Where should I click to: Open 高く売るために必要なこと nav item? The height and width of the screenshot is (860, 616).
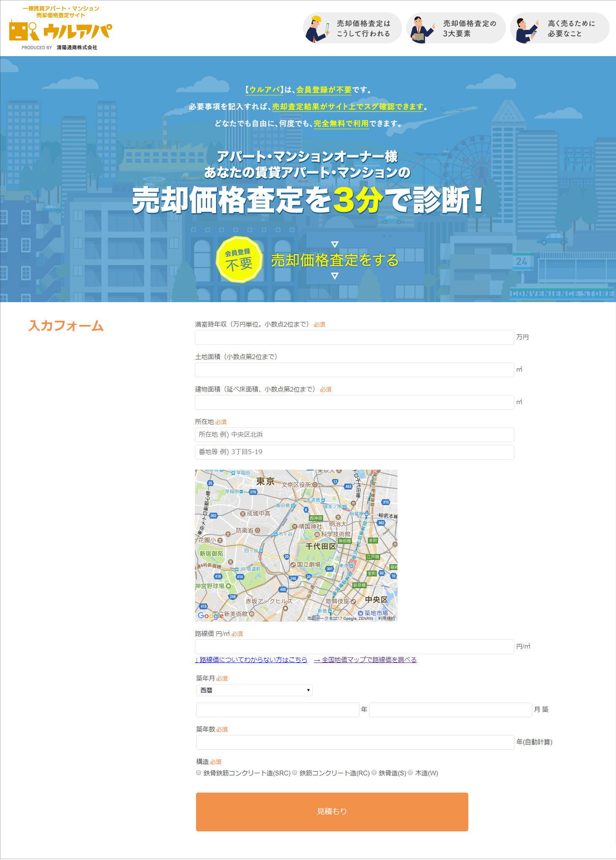pyautogui.click(x=559, y=28)
